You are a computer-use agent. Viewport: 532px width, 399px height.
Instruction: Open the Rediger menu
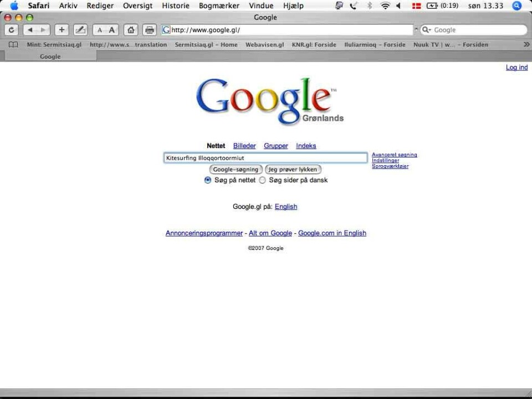point(100,6)
